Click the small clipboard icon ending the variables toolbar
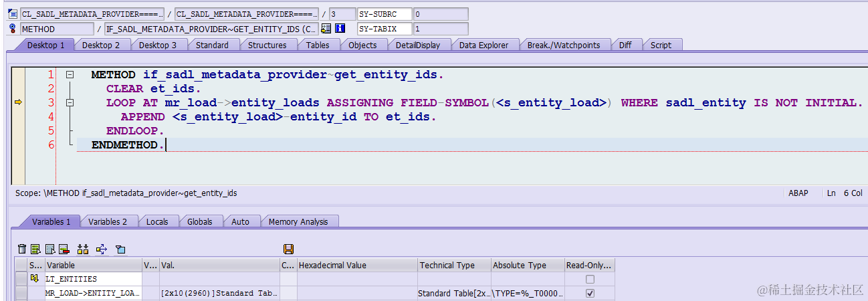The image size is (868, 301). click(120, 249)
